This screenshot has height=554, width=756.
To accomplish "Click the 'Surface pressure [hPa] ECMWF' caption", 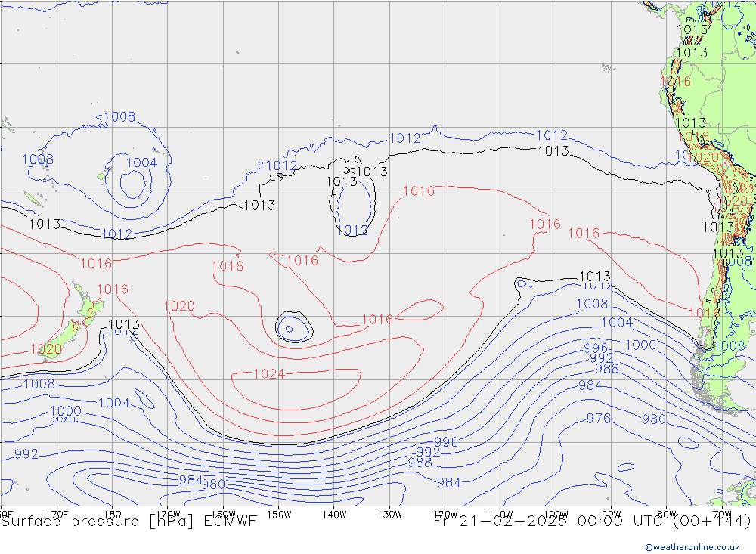I will pos(129,522).
